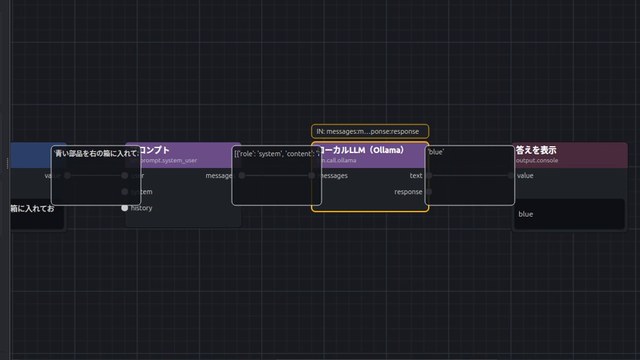Click the value output port of the blue node
The image size is (640, 360).
67,176
